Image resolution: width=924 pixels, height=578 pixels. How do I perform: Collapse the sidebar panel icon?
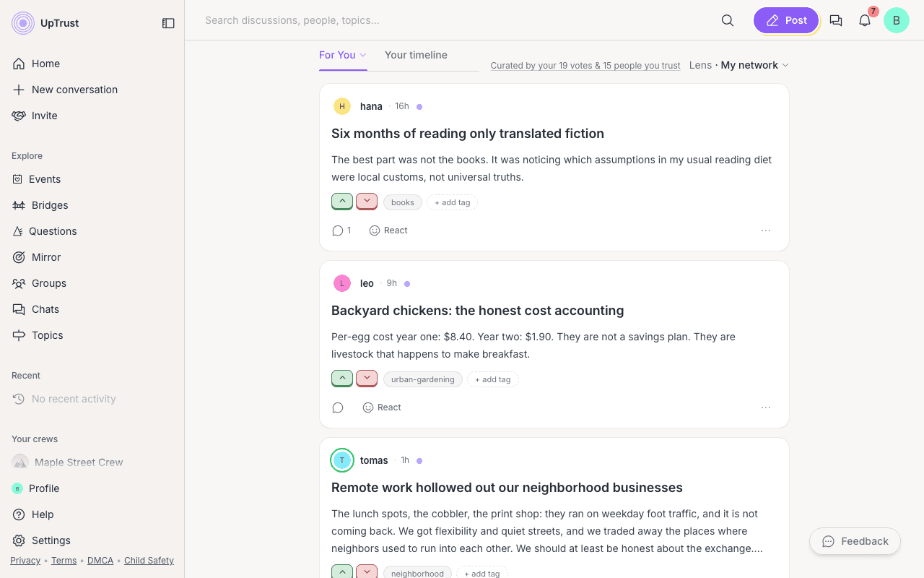tap(168, 23)
